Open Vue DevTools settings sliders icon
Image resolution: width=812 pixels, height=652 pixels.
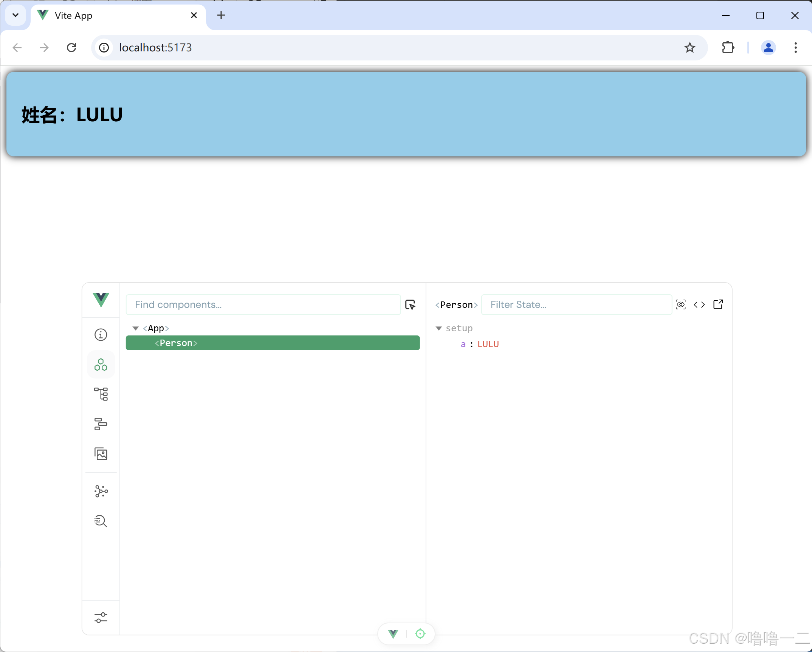(101, 617)
